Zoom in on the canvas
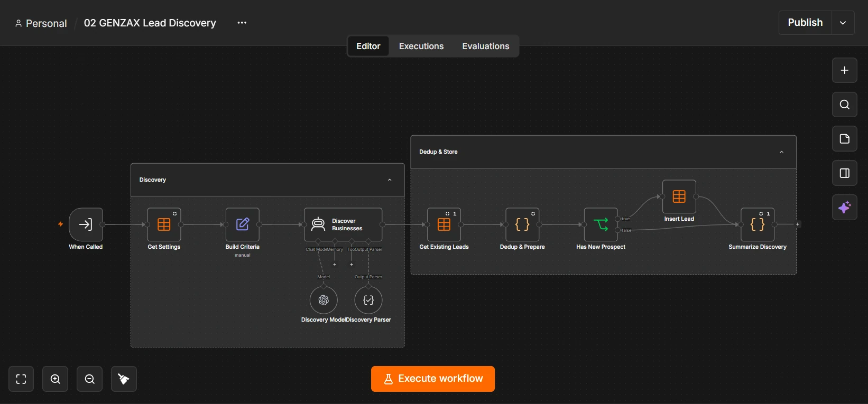 coord(56,379)
